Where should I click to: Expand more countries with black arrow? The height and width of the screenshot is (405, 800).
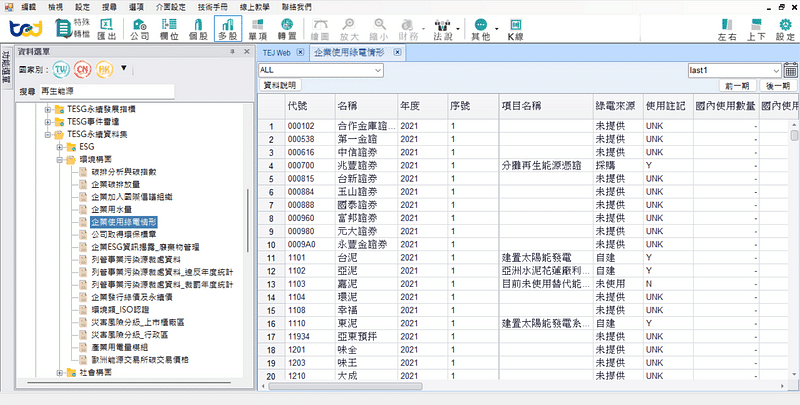(123, 68)
